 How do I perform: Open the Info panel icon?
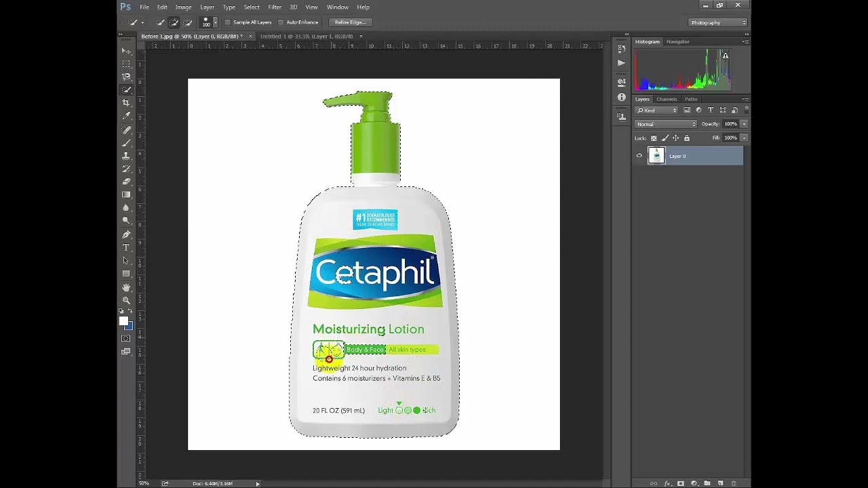click(621, 97)
